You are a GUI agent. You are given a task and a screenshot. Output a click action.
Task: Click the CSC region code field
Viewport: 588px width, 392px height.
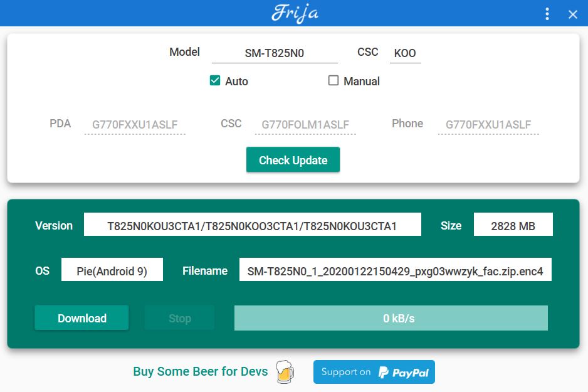click(404, 53)
